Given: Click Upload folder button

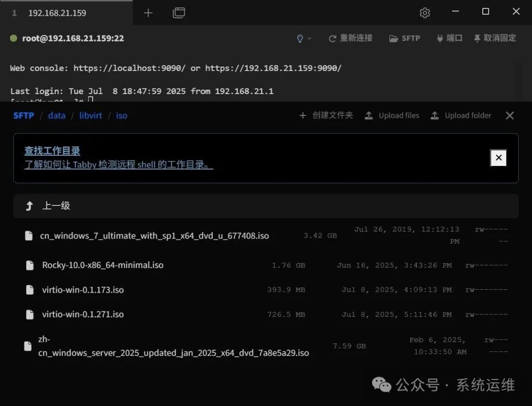Looking at the screenshot, I should (x=461, y=115).
